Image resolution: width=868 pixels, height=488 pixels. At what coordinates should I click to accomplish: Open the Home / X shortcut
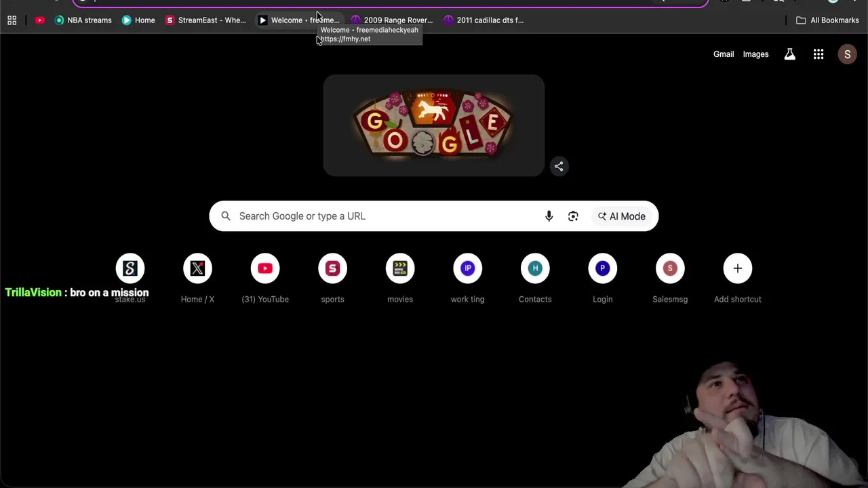tap(197, 278)
